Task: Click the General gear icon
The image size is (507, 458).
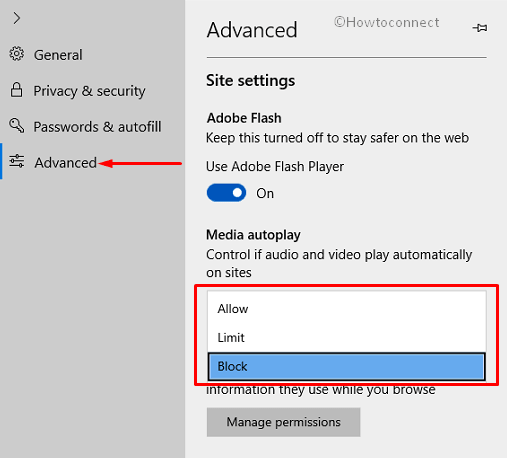Action: [16, 54]
